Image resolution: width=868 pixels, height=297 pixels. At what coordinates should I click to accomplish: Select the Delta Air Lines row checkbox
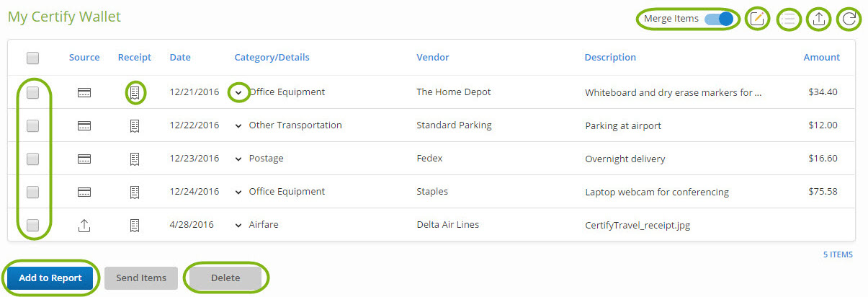point(32,225)
